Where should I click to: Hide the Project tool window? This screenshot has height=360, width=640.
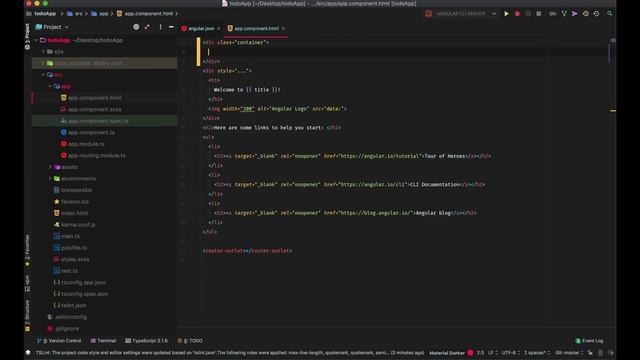click(171, 27)
